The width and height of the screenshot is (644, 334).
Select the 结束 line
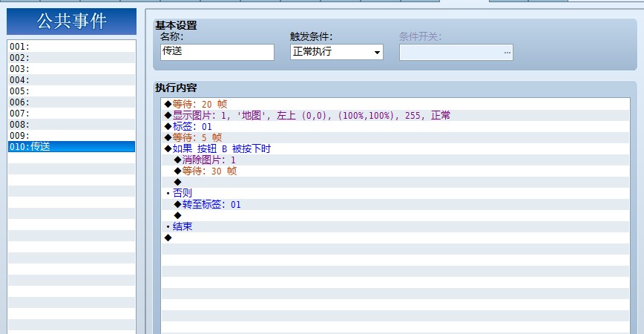395,226
